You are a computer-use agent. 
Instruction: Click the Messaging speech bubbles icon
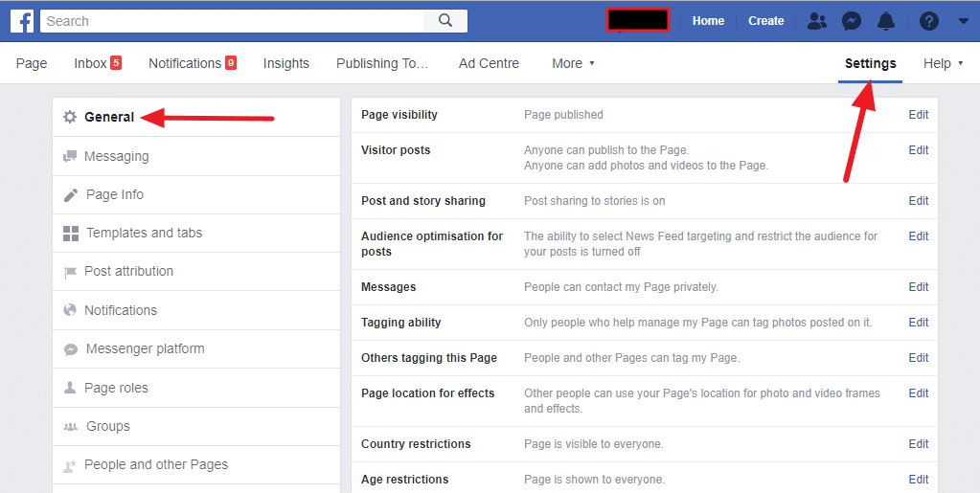coord(70,156)
